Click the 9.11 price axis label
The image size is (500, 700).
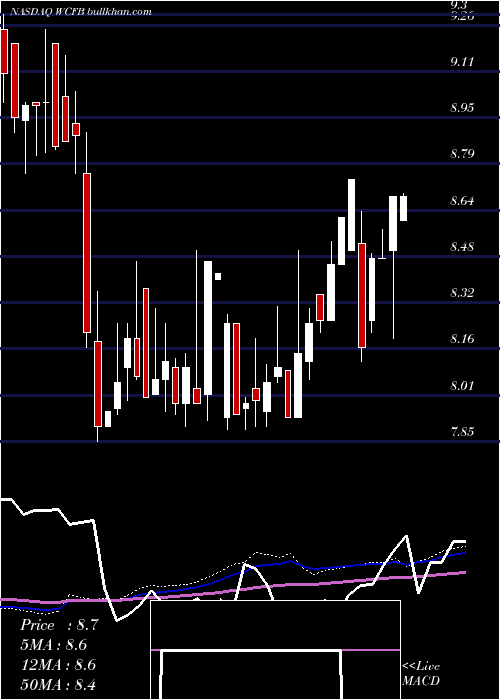pos(462,61)
